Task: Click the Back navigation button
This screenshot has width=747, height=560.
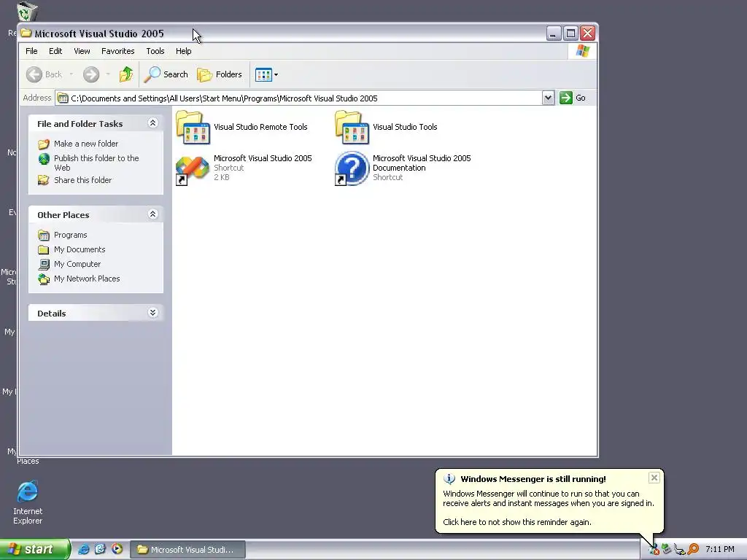Action: tap(44, 74)
